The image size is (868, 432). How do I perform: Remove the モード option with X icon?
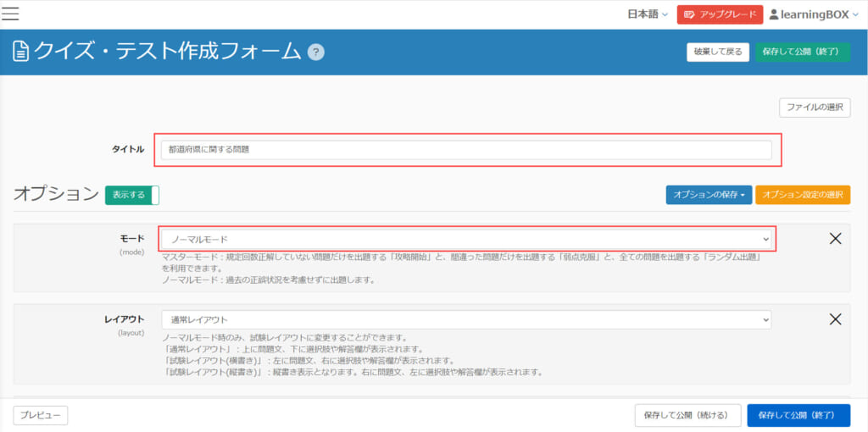tap(835, 239)
